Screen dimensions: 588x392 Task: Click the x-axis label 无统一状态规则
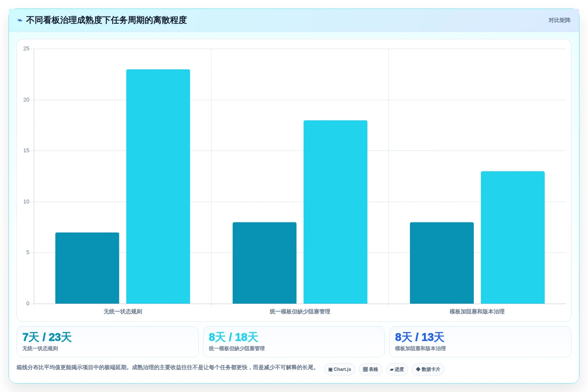click(123, 312)
